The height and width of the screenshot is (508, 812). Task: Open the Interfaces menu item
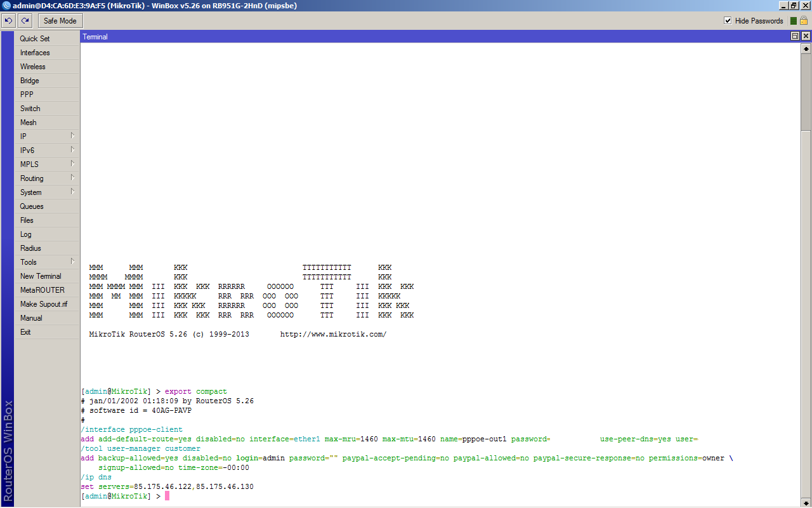47,53
